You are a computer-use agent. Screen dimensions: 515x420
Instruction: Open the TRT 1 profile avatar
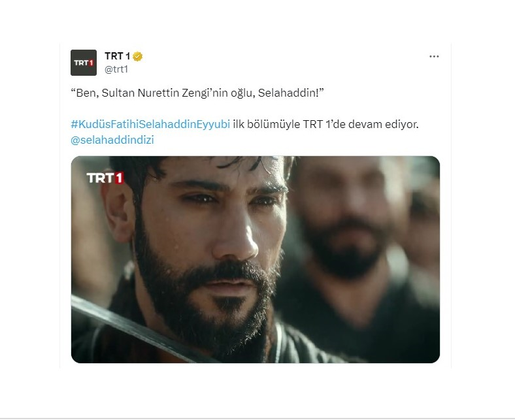pos(84,63)
